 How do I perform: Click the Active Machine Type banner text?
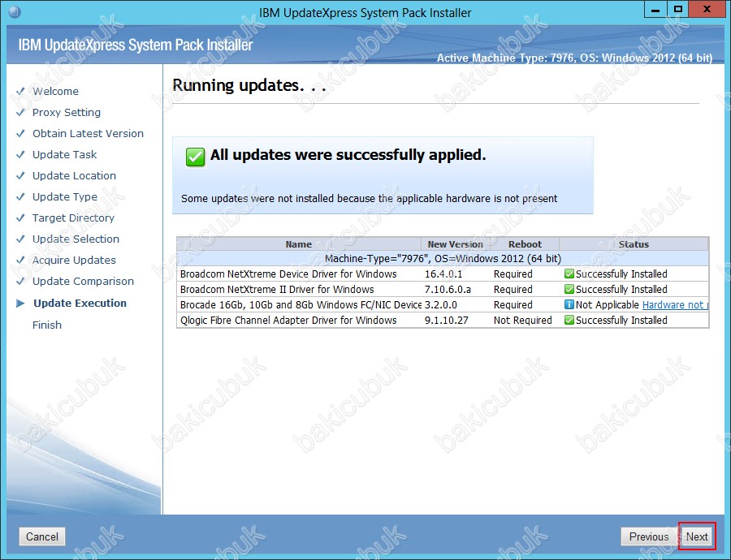point(574,58)
